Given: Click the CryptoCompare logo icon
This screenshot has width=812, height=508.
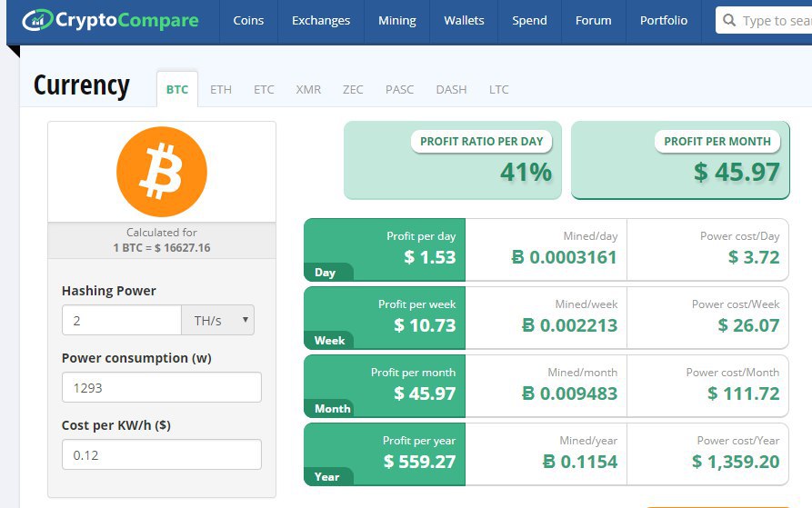Looking at the screenshot, I should 37,20.
